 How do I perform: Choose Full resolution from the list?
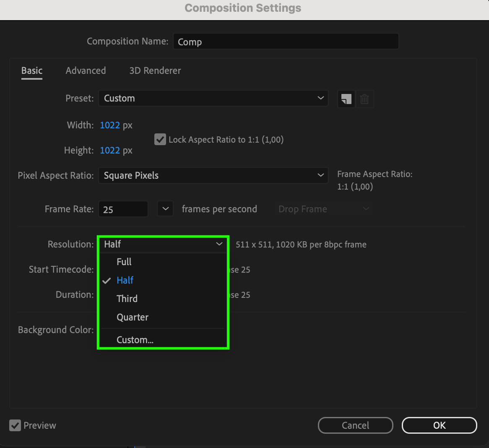pos(124,262)
